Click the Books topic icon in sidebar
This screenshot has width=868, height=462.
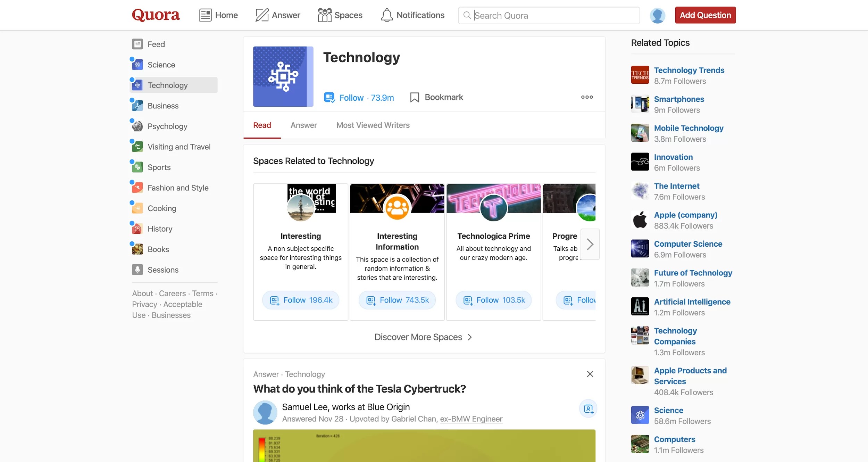click(x=137, y=249)
